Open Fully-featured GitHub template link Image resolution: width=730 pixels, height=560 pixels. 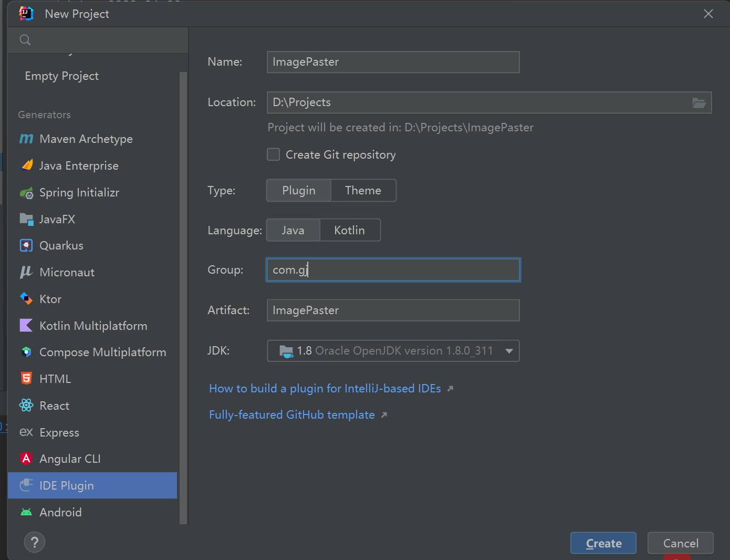point(292,414)
